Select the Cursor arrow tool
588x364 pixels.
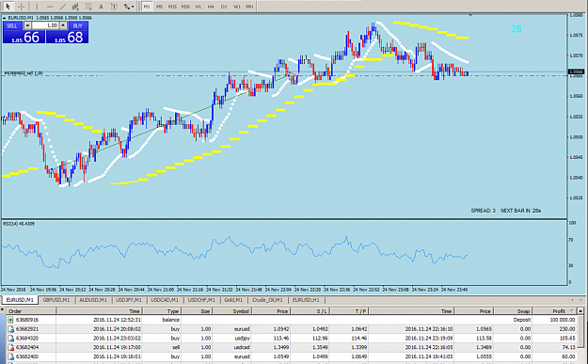click(8, 7)
